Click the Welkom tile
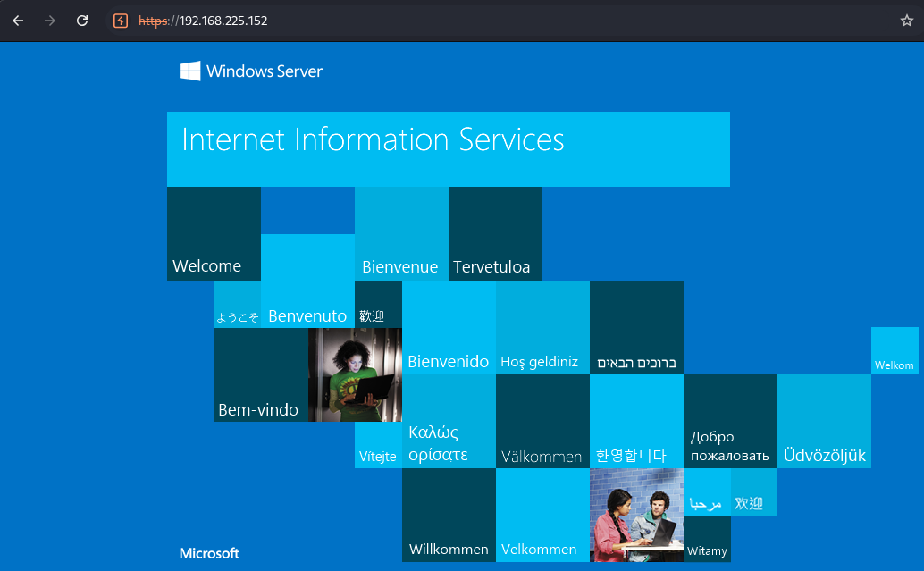Image resolution: width=924 pixels, height=571 pixels. coord(895,350)
